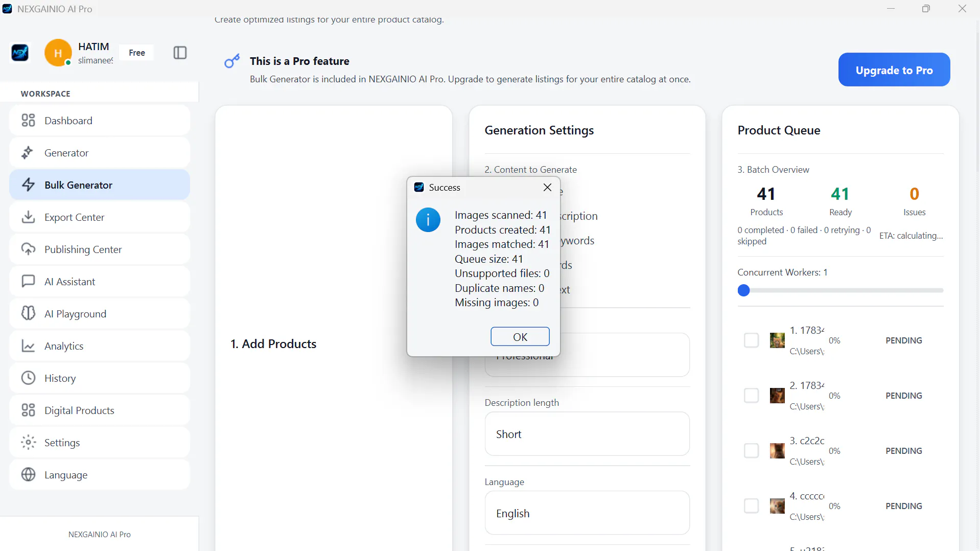Click the History clock icon

point(28,378)
